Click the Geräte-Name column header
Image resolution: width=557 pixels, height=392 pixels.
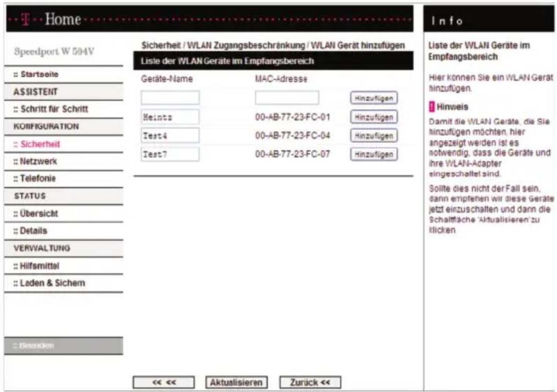pyautogui.click(x=167, y=79)
